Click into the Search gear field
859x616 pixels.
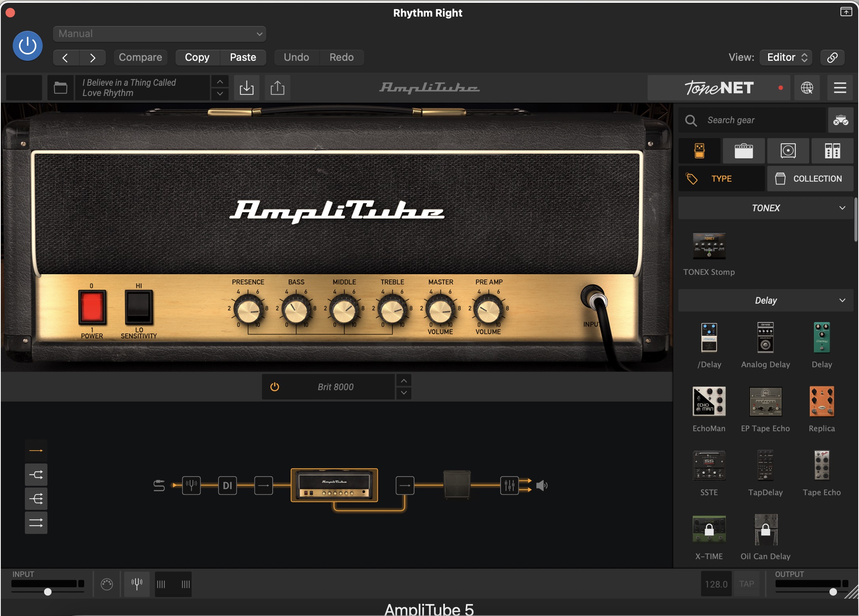753,120
